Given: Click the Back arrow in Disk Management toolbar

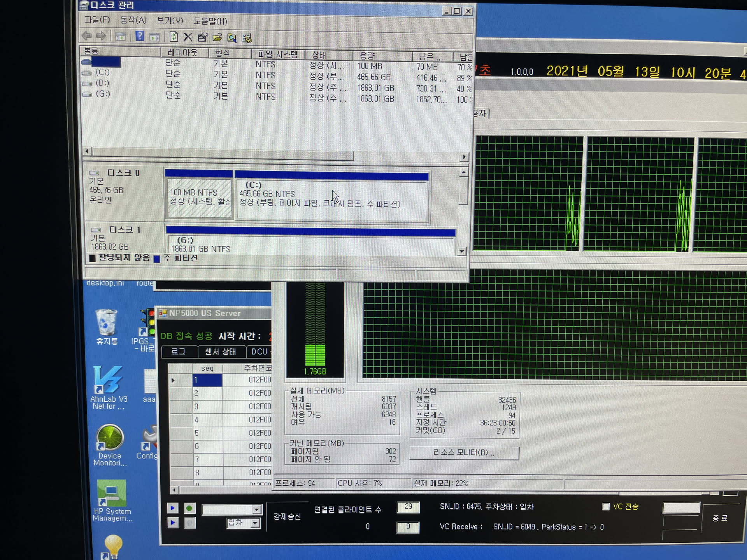Looking at the screenshot, I should pos(87,36).
